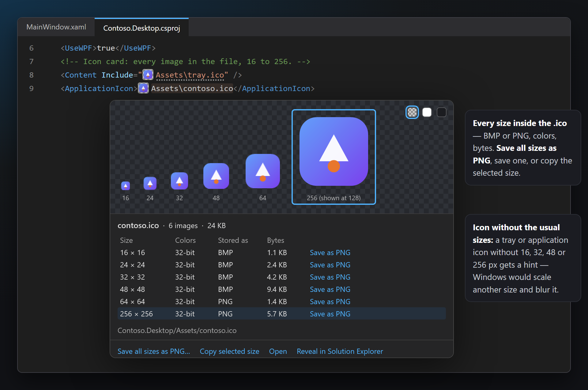
Task: Click the Open link in footer
Action: (x=278, y=351)
